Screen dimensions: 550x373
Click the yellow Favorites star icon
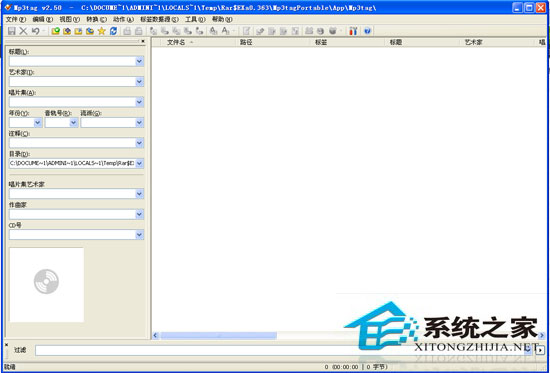(102, 31)
